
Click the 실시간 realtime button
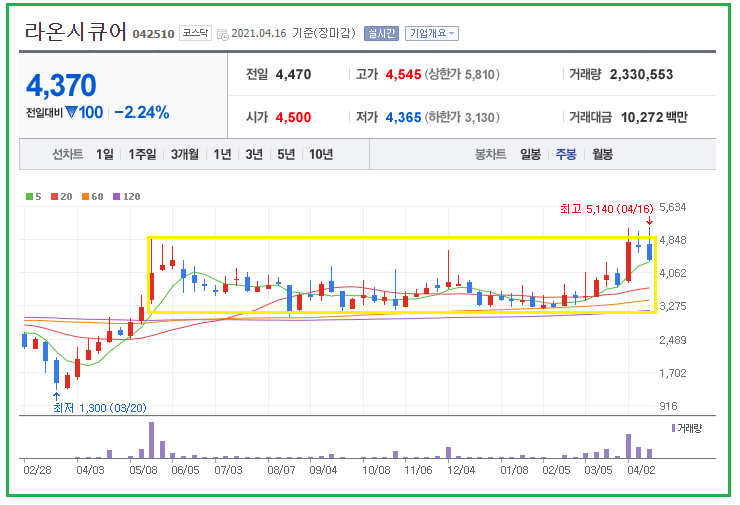tap(381, 34)
